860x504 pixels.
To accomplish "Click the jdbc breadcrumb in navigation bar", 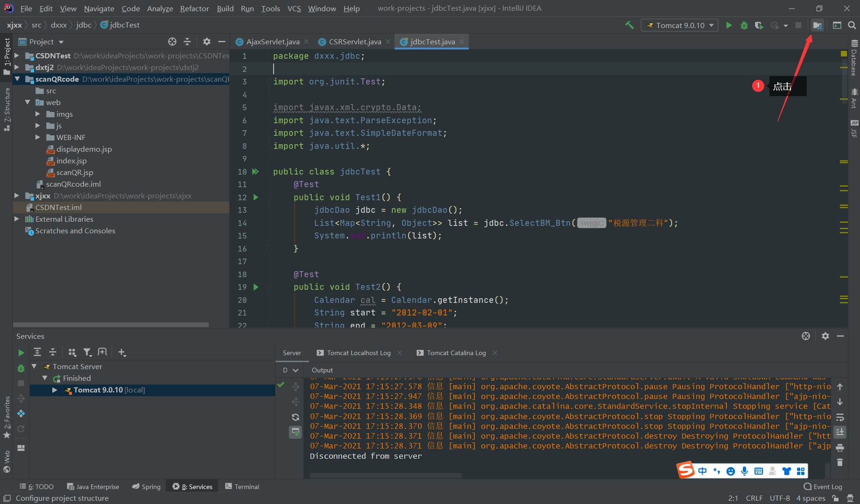I will 84,25.
